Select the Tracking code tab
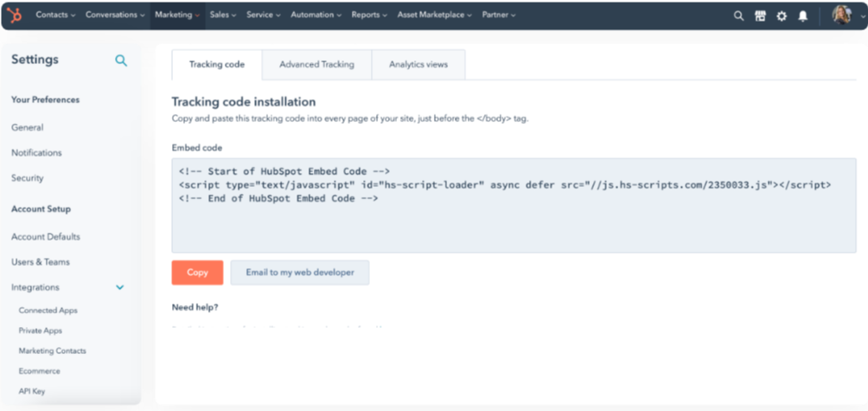868x411 pixels. pyautogui.click(x=217, y=65)
